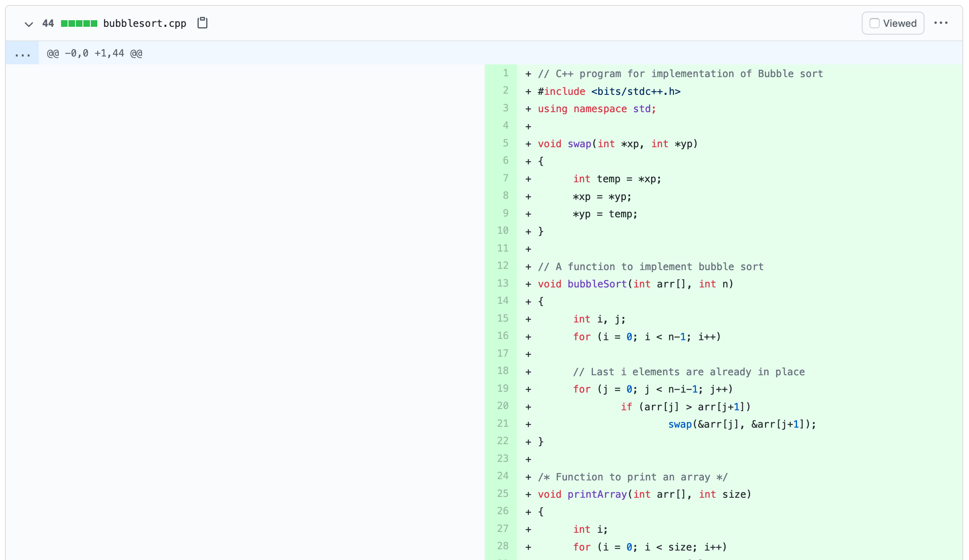Screen dimensions: 969x560
Task: Click line number 21 with swap call
Action: coord(503,424)
